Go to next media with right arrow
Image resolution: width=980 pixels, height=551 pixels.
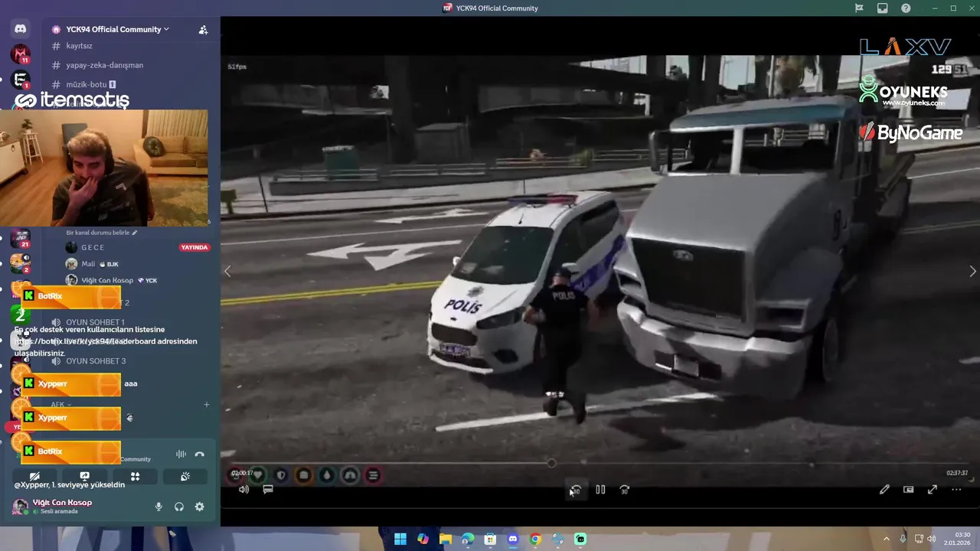(972, 271)
